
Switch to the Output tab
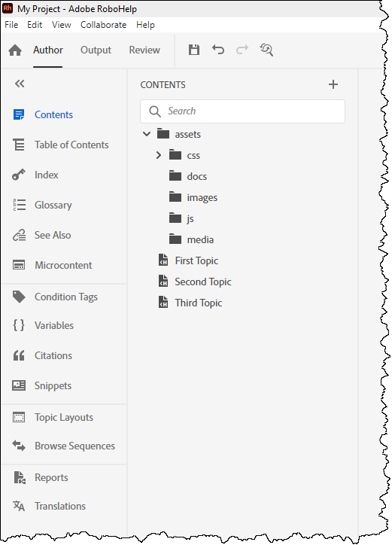[96, 50]
